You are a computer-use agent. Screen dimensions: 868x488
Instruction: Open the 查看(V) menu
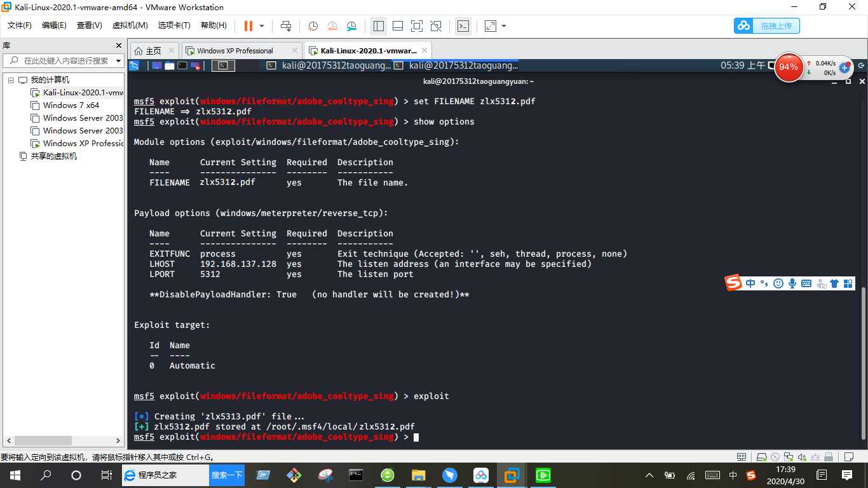pyautogui.click(x=89, y=25)
